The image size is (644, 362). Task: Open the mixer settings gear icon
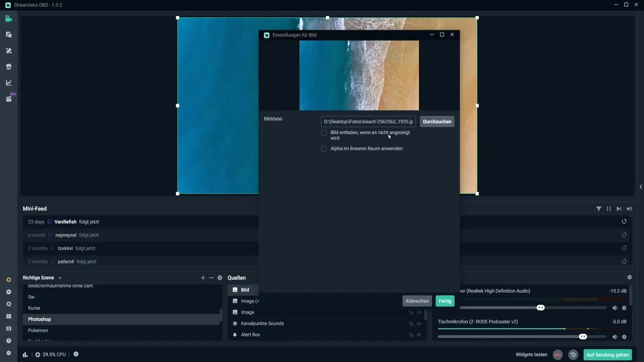tap(630, 277)
